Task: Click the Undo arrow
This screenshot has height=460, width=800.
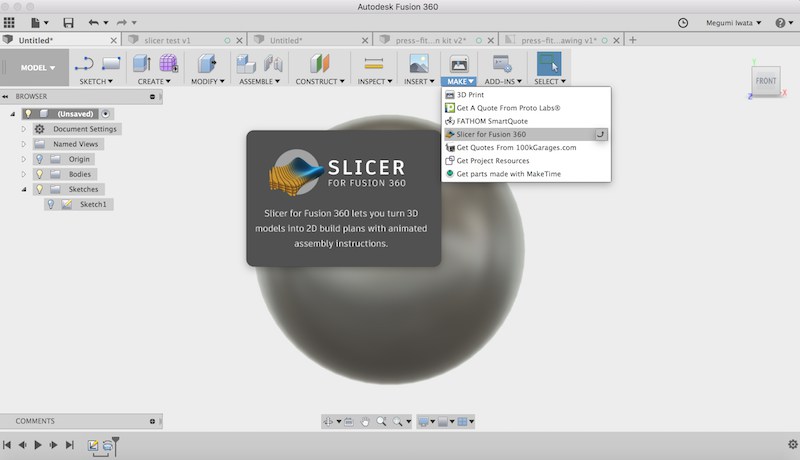Action: pos(93,22)
